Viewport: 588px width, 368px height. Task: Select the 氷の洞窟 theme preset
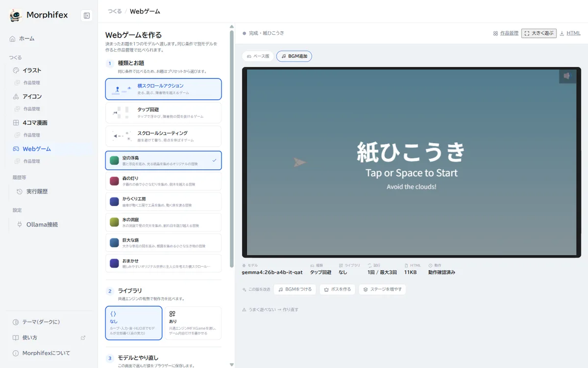(163, 222)
